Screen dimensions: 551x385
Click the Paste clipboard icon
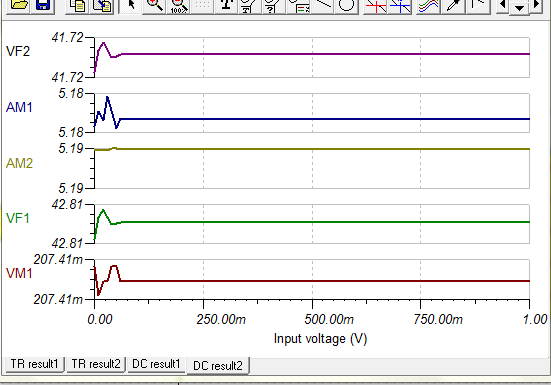102,5
